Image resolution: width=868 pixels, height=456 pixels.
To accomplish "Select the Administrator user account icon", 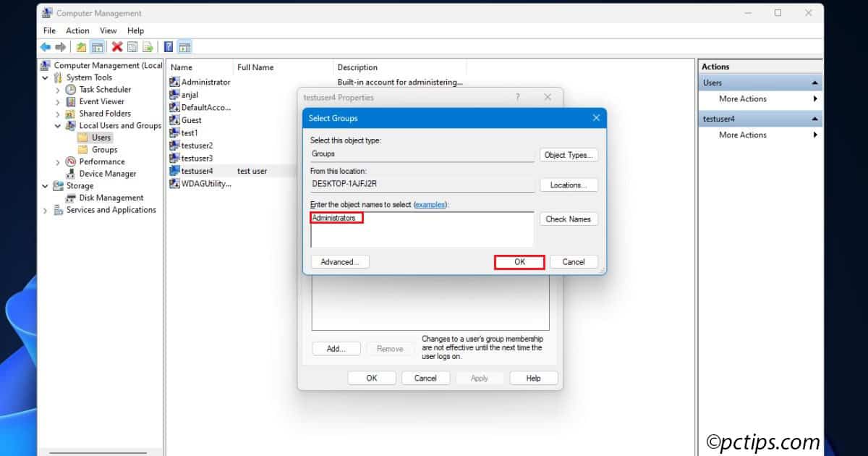I will 174,82.
